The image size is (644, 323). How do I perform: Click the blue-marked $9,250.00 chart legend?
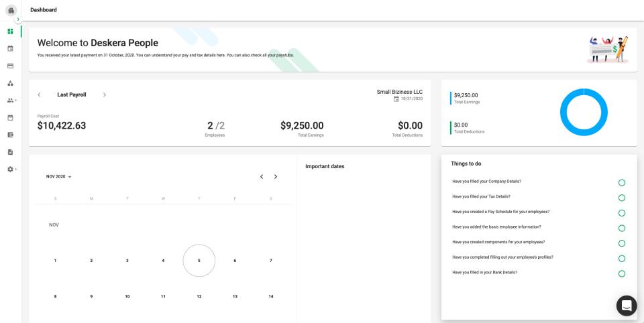pyautogui.click(x=466, y=98)
